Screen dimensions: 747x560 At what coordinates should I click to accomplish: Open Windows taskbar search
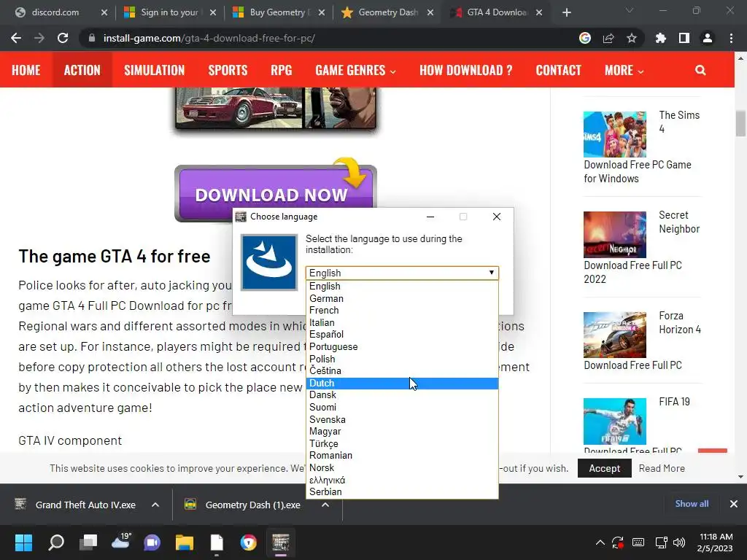[x=56, y=542]
